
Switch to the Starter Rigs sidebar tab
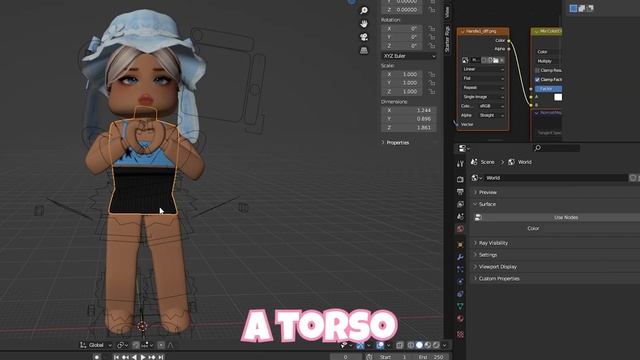(447, 39)
